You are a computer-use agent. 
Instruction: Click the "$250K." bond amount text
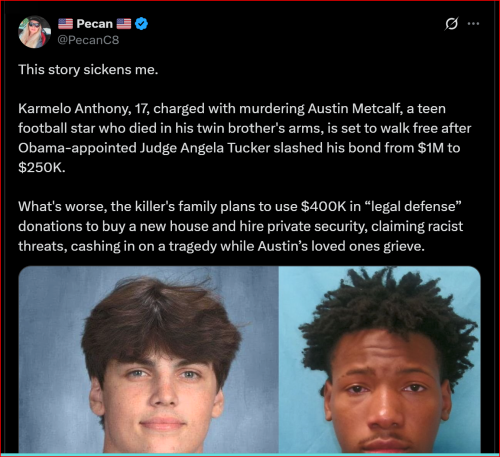tap(42, 167)
